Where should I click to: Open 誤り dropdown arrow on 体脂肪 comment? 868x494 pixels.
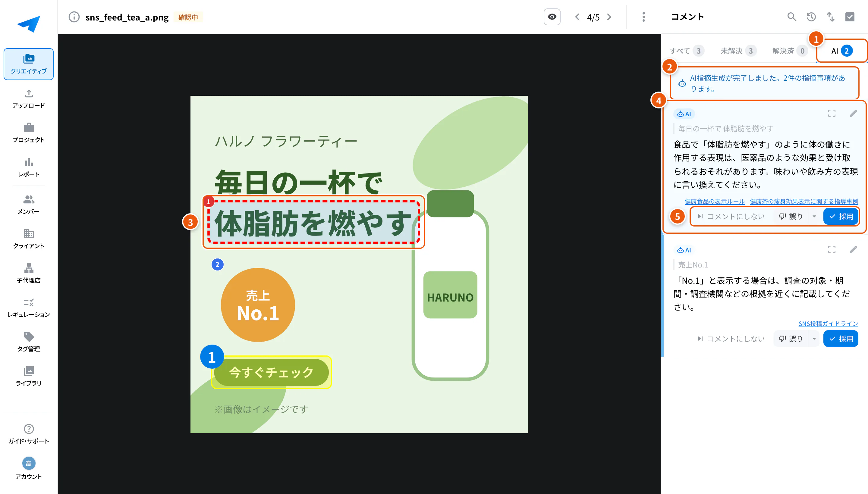point(814,217)
